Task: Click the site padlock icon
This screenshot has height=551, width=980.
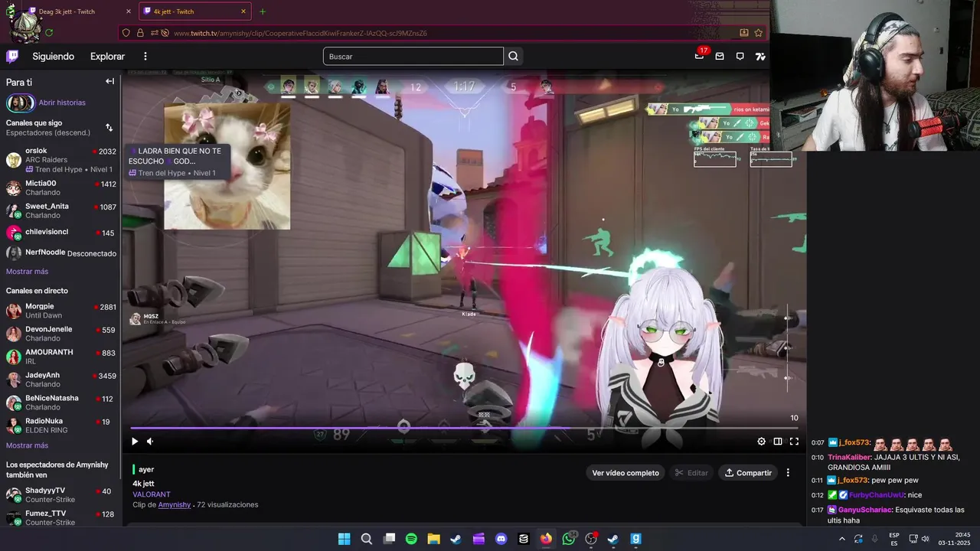Action: pos(140,33)
